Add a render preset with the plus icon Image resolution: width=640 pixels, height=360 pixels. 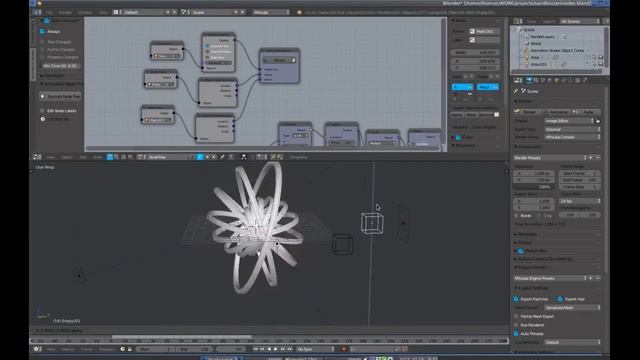tap(591, 158)
